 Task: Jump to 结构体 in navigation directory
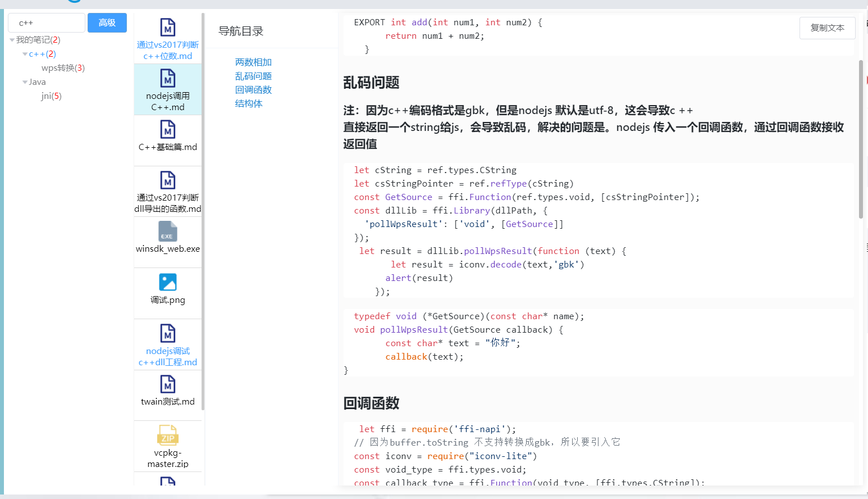point(249,103)
